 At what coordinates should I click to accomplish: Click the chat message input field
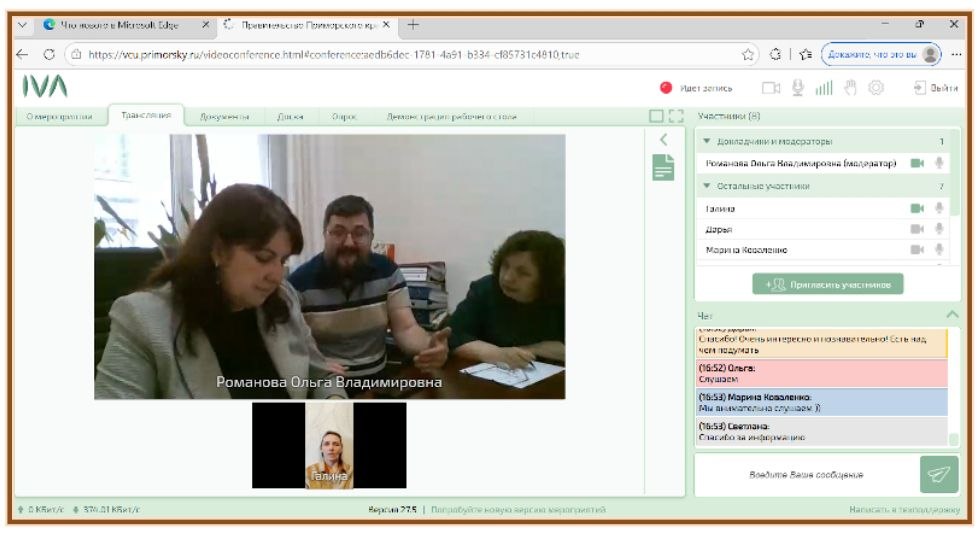pos(805,474)
